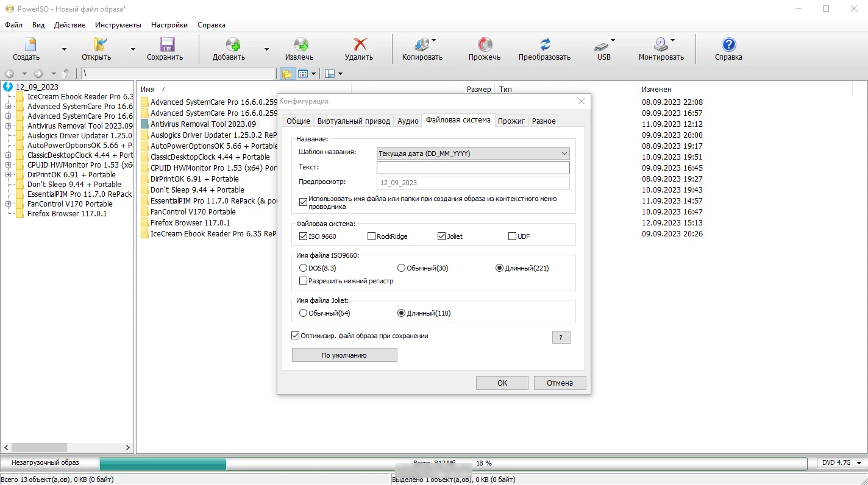Click the Преобразовать (Convert) arrows icon

[545, 44]
